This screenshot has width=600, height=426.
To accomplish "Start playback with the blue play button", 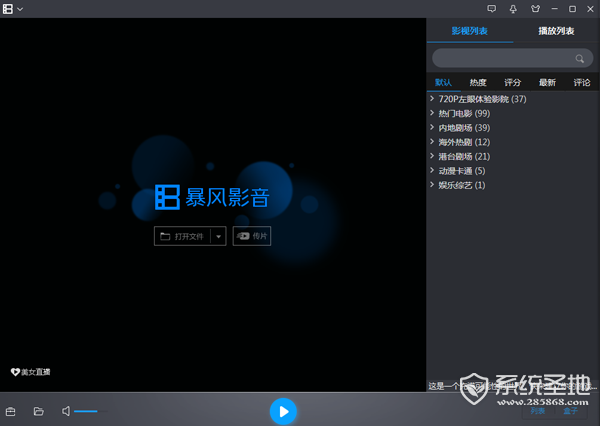I will pos(283,411).
